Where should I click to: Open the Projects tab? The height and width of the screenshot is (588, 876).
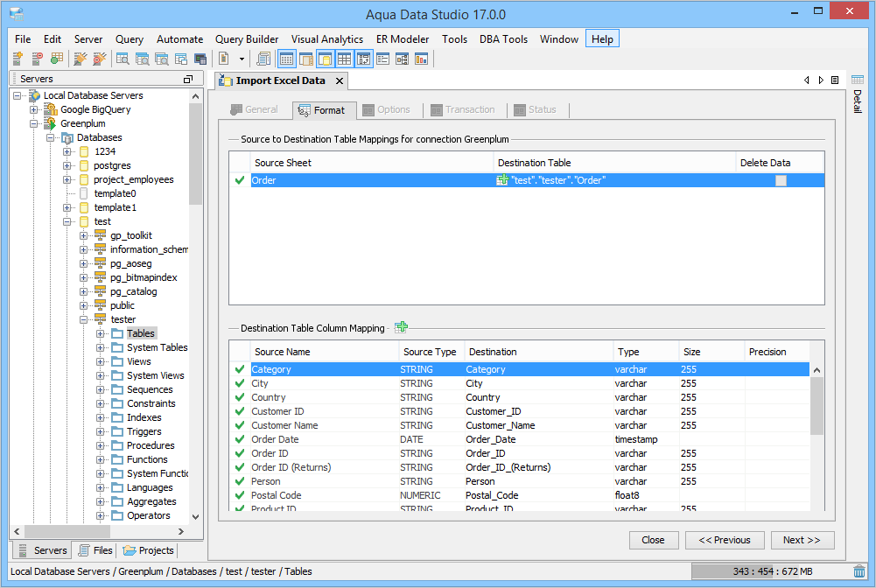[x=149, y=550]
